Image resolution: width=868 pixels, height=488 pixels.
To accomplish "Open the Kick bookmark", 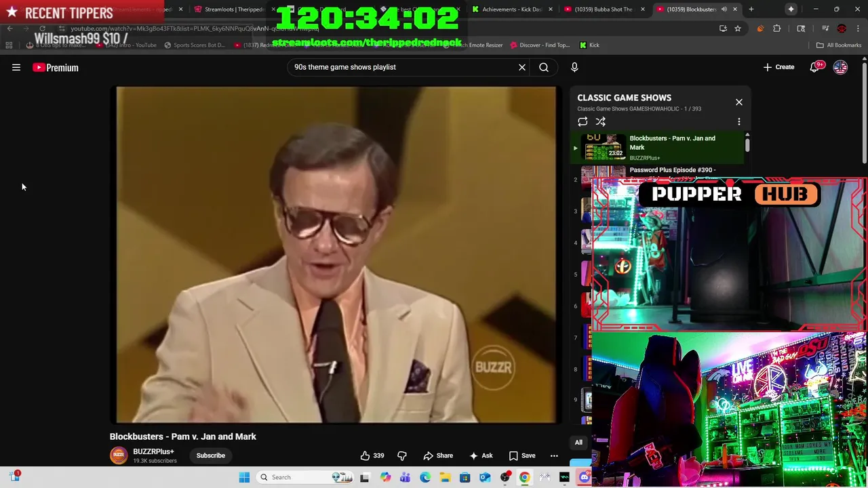I will pos(589,45).
